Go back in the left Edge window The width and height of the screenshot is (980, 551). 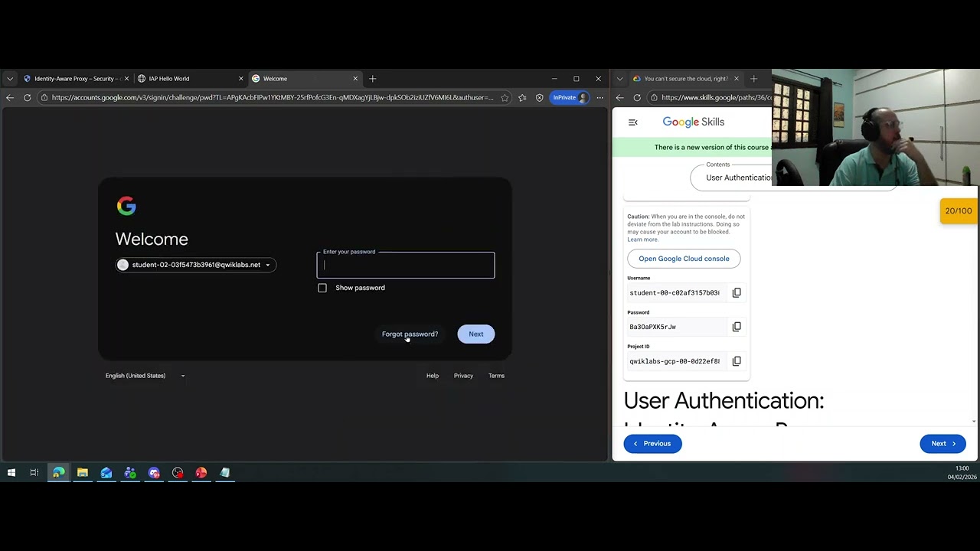[10, 97]
